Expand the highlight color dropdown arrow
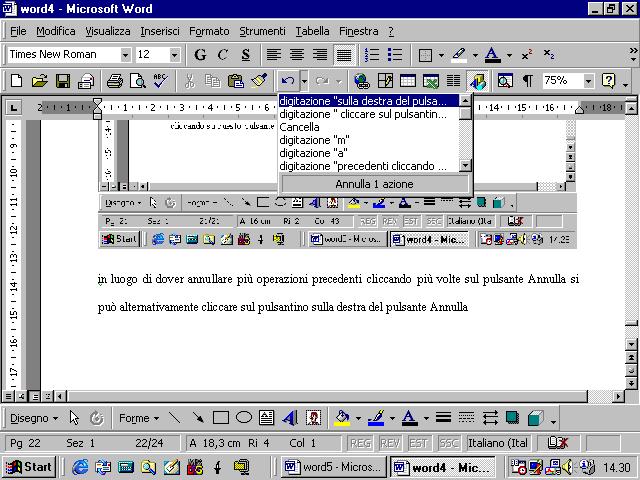Image resolution: width=640 pixels, height=480 pixels. point(475,55)
